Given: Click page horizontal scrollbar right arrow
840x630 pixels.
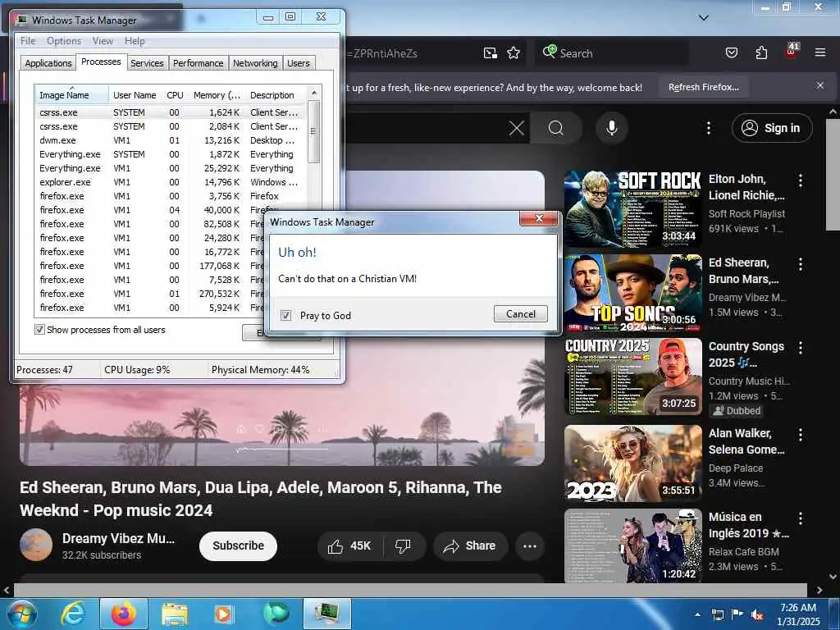Looking at the screenshot, I should coord(819,590).
